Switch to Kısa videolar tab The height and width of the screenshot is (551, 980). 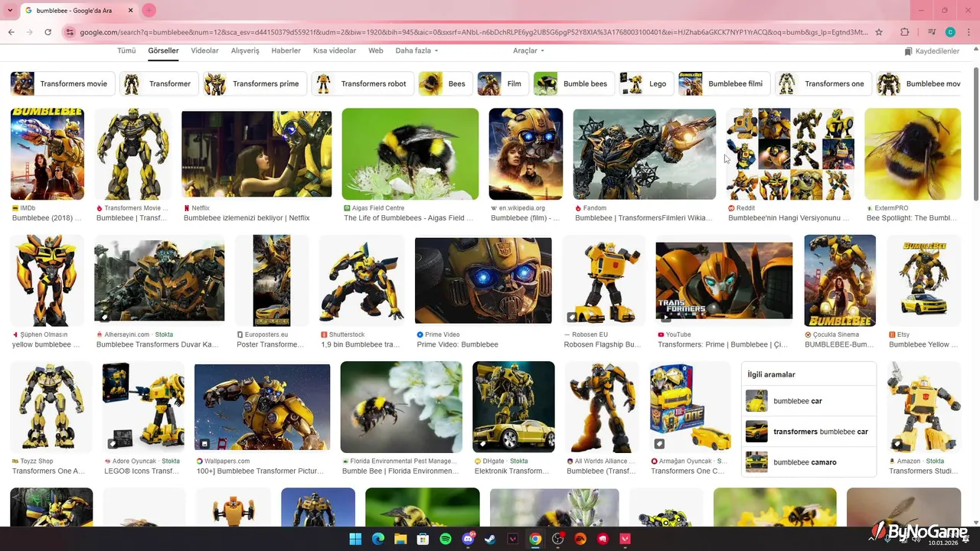pyautogui.click(x=335, y=51)
